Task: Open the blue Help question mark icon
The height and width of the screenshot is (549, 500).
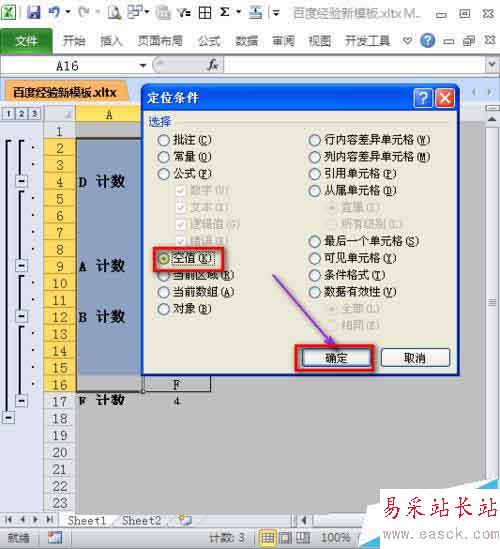Action: (428, 41)
